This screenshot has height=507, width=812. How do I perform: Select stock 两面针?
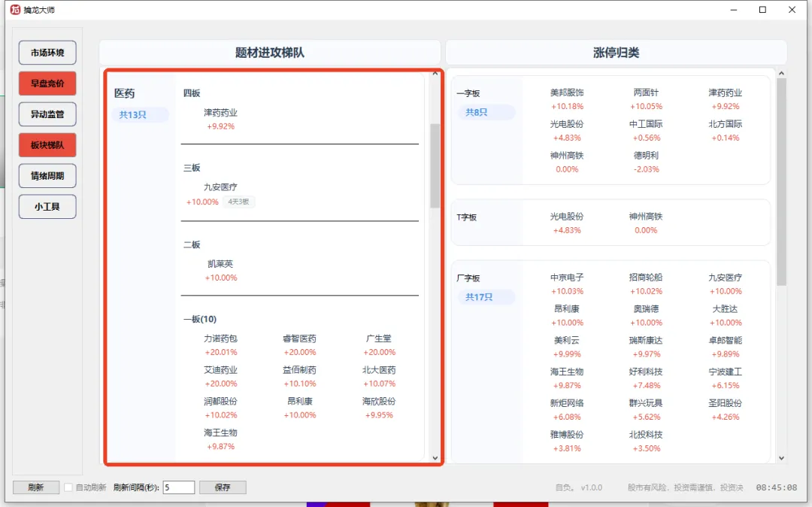(x=646, y=93)
